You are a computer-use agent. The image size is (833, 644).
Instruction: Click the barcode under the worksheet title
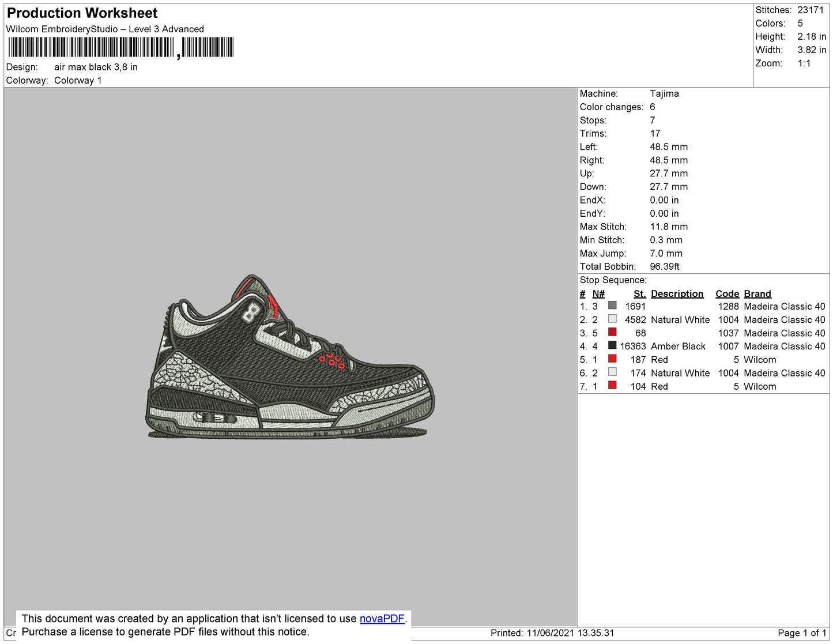(x=121, y=47)
